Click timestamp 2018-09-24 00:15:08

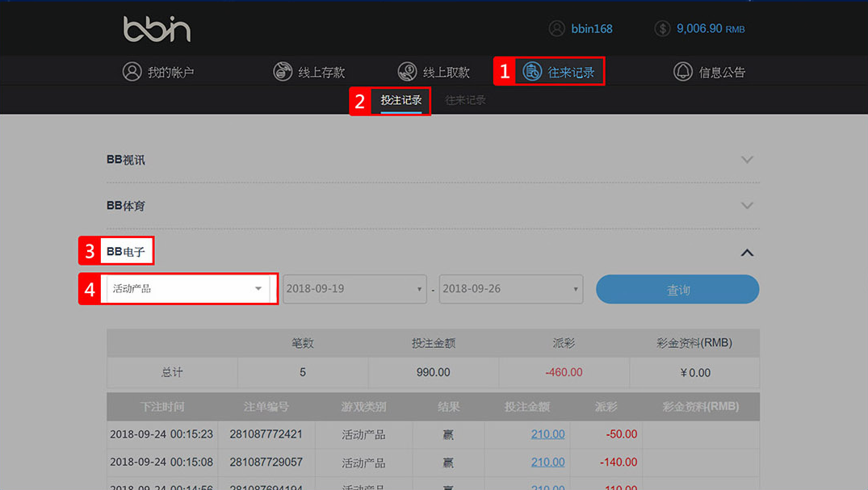click(x=161, y=462)
